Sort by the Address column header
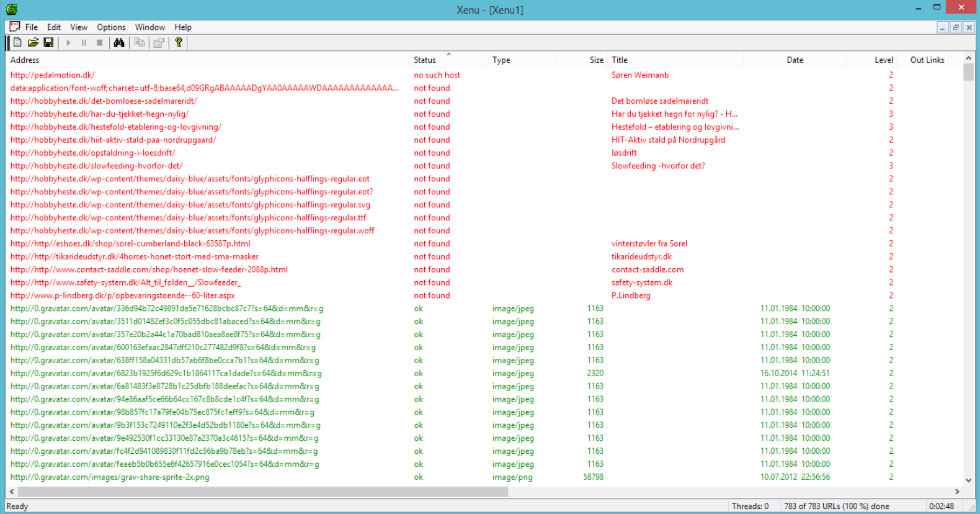This screenshot has height=514, width=980. pyautogui.click(x=208, y=60)
